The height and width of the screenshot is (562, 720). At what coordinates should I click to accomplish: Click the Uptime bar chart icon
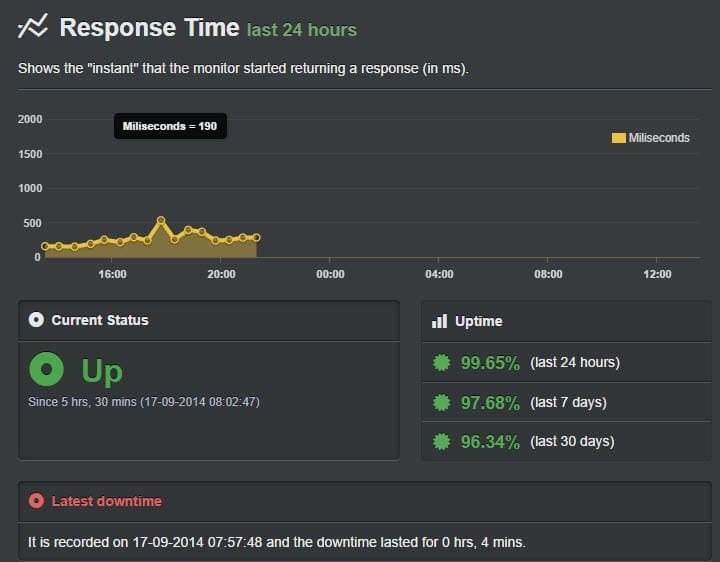(x=439, y=321)
